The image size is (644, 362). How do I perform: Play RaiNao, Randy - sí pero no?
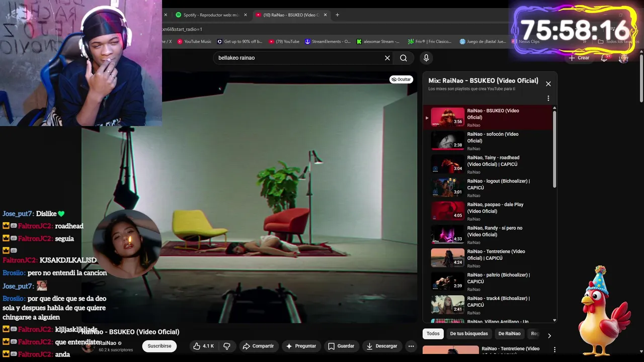point(488,235)
